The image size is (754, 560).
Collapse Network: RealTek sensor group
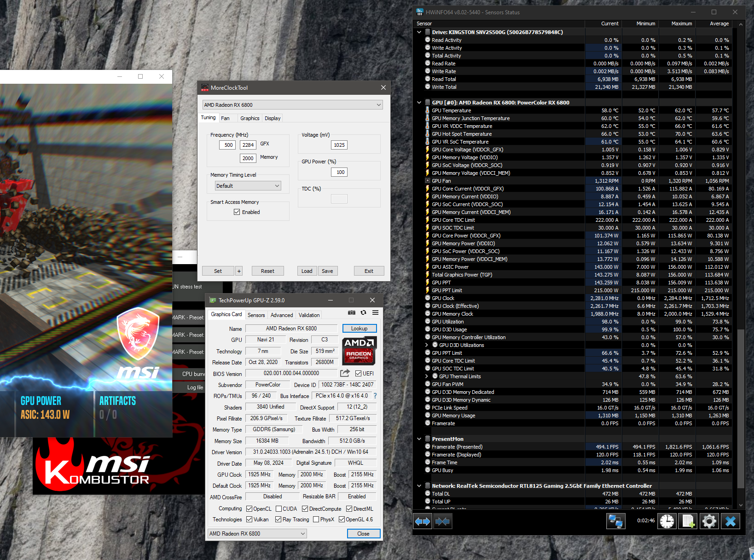pos(419,486)
